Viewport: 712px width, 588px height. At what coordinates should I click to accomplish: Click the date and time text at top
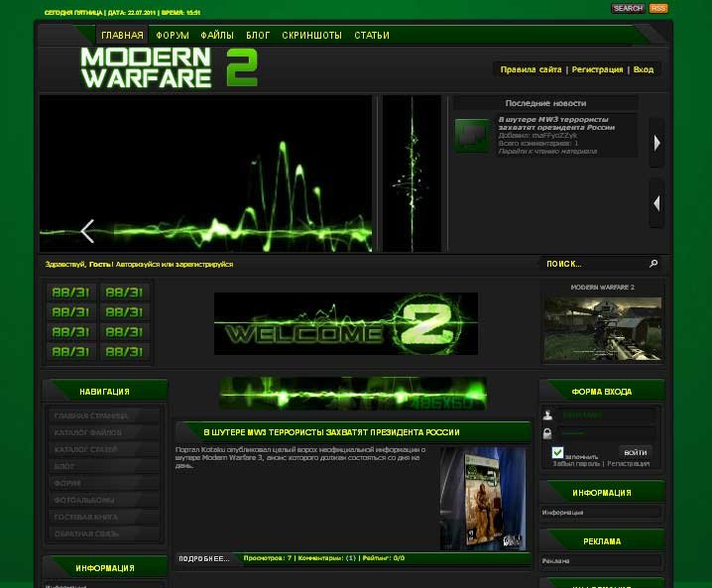point(122,13)
